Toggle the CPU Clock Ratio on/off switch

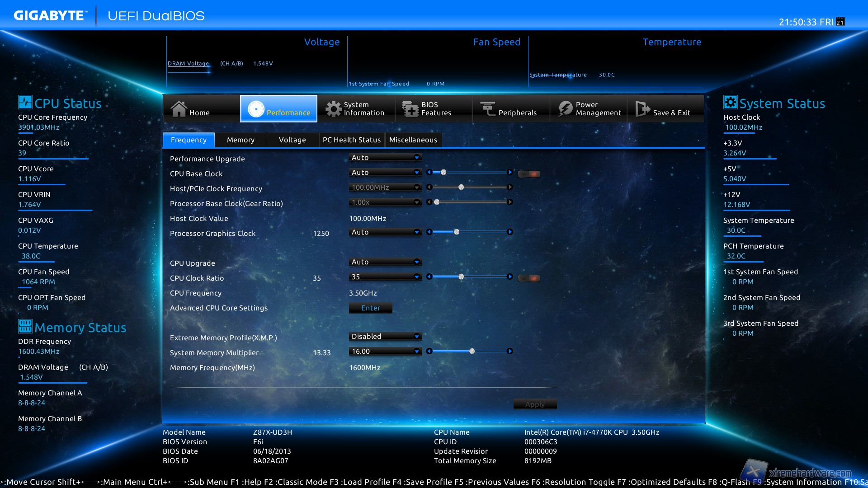(x=529, y=278)
